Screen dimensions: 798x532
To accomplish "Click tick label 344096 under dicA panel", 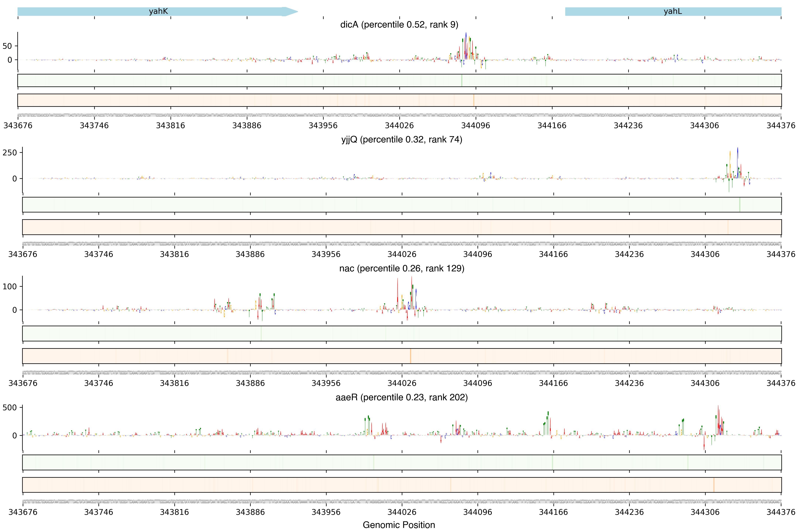I will pos(475,126).
